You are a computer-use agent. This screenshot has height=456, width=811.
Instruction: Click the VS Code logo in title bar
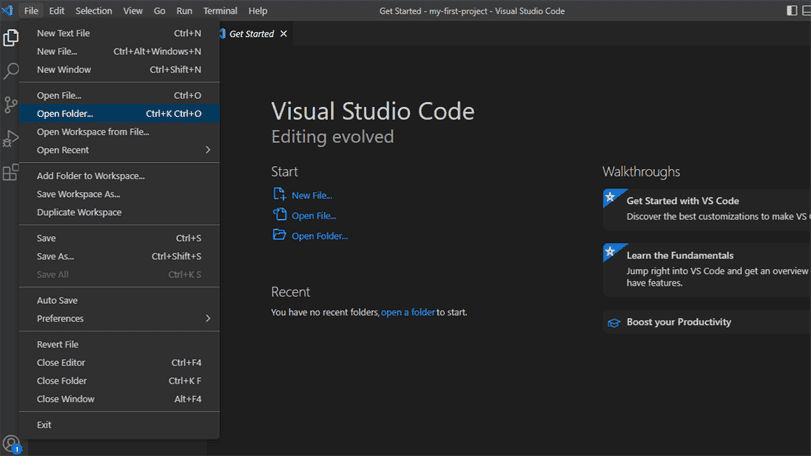8,10
